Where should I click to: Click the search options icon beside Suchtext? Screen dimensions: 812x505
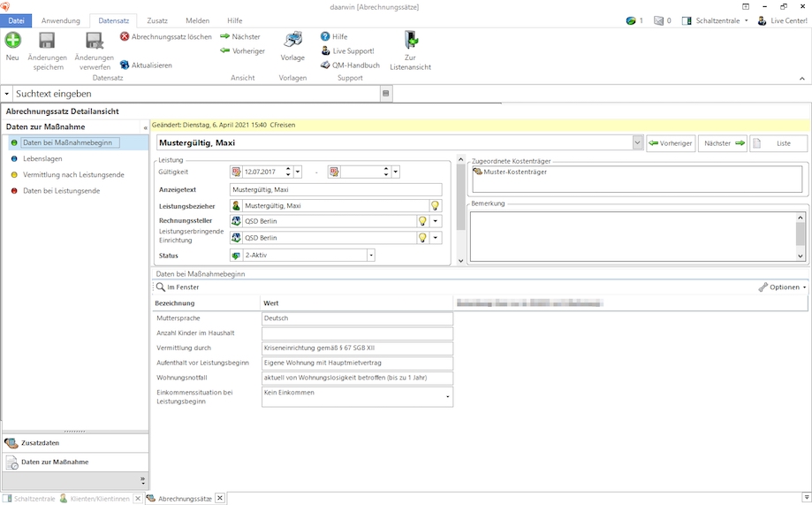tap(386, 94)
